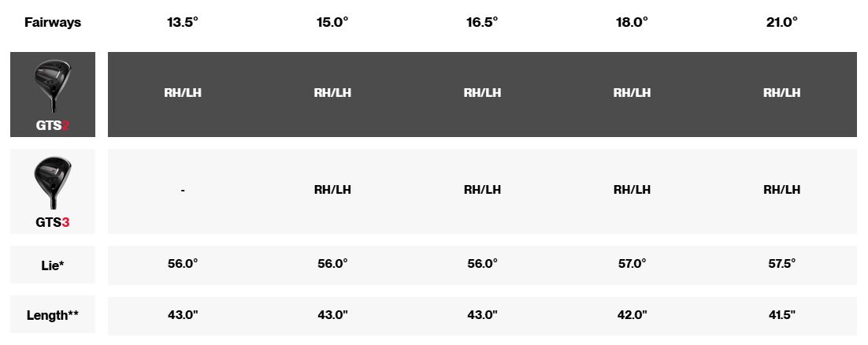Image resolution: width=868 pixels, height=345 pixels.
Task: Click the Length** row label
Action: [53, 315]
